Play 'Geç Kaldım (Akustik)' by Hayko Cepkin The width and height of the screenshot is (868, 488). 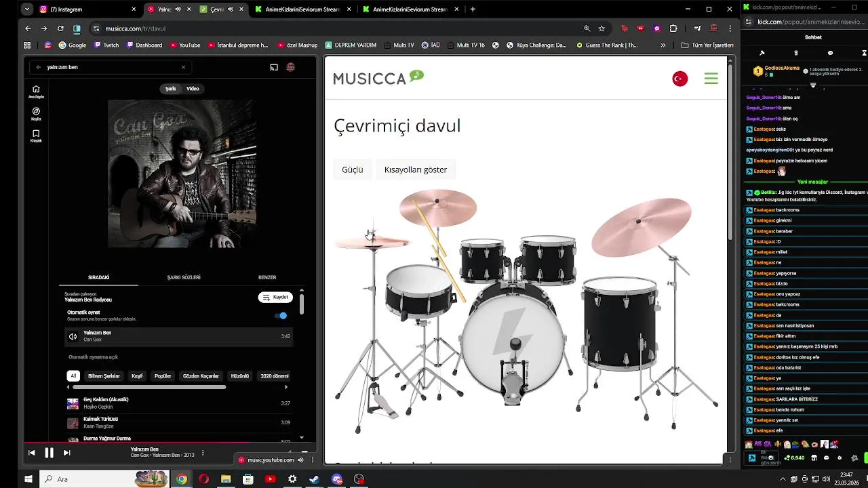(x=180, y=403)
